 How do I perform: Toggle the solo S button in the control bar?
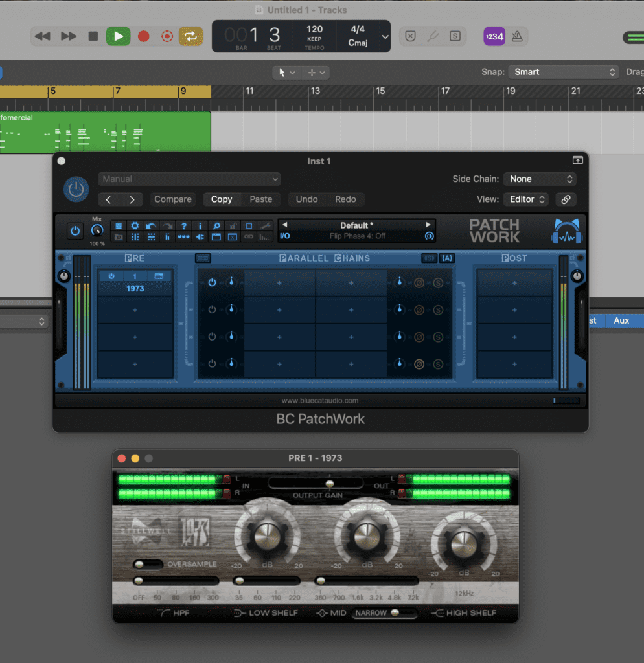(455, 36)
